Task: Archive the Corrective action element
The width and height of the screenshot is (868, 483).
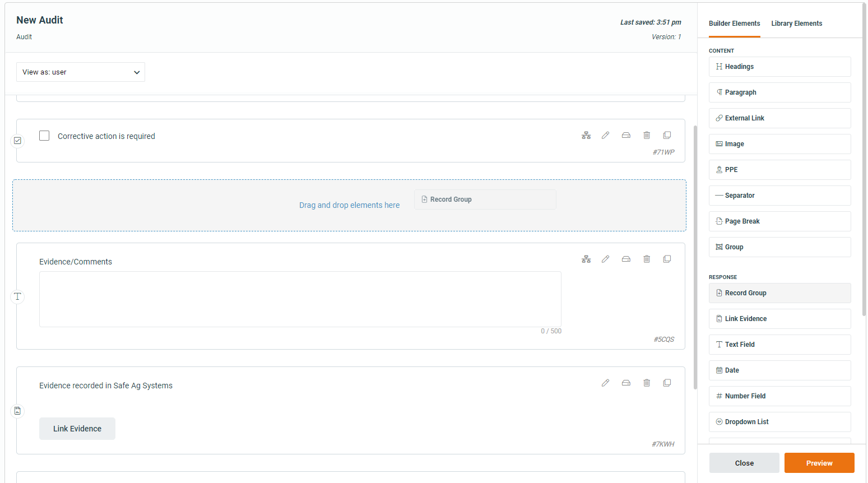Action: [x=626, y=135]
